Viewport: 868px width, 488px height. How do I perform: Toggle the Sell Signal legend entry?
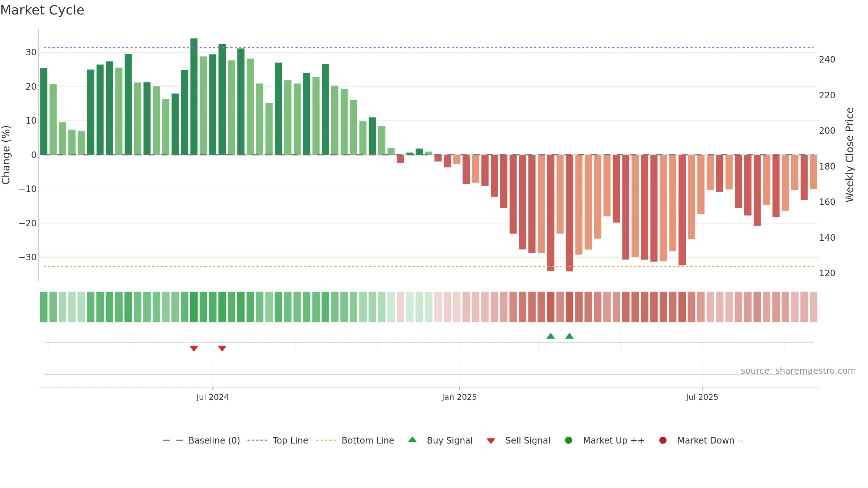[x=518, y=440]
